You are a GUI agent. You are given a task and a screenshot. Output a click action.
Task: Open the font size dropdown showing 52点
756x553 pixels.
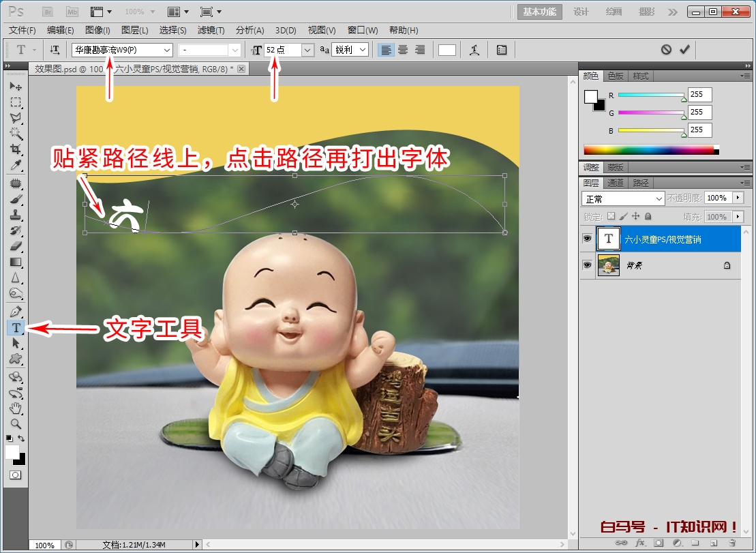[x=307, y=49]
